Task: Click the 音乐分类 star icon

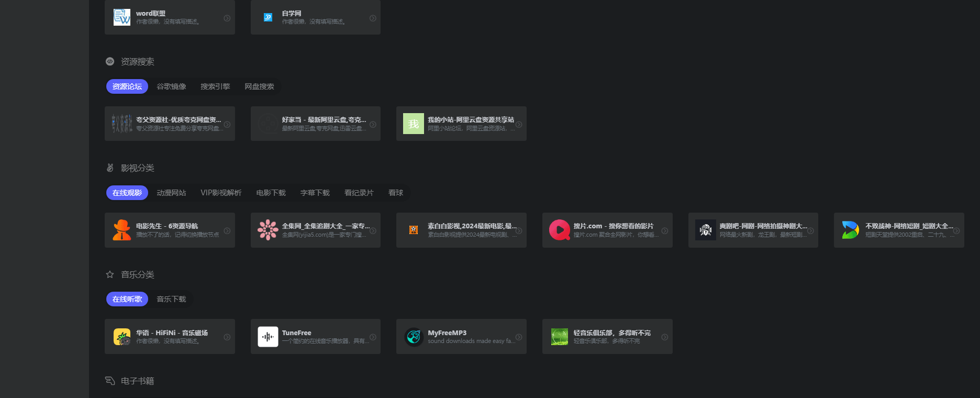Action: (x=110, y=274)
